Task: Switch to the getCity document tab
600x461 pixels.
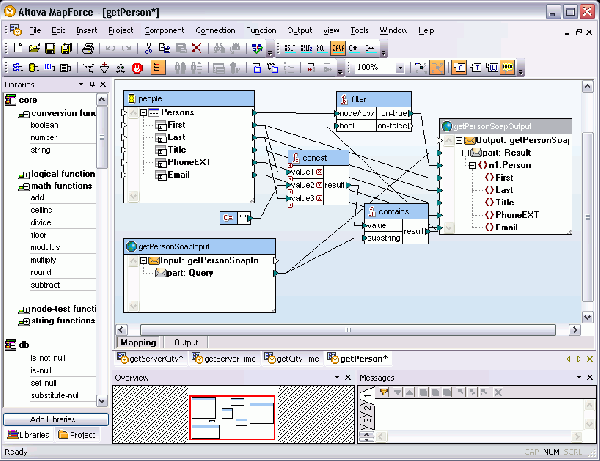Action: (x=293, y=357)
